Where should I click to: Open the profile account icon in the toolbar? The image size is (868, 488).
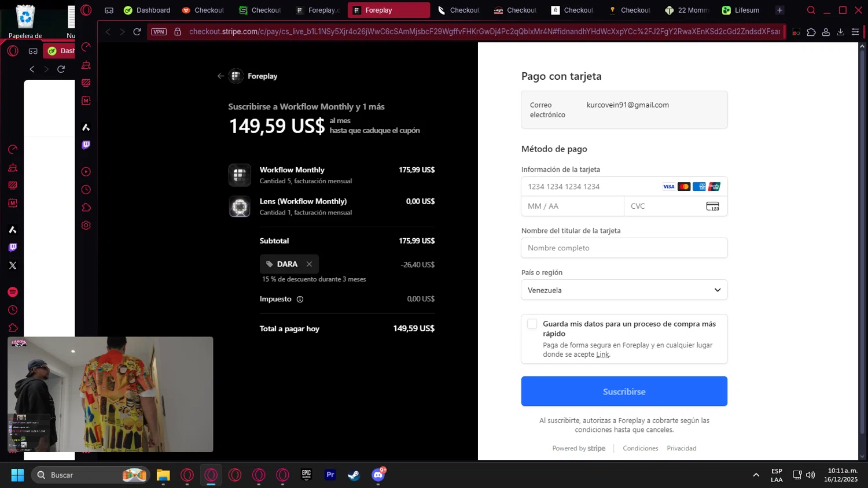click(826, 32)
